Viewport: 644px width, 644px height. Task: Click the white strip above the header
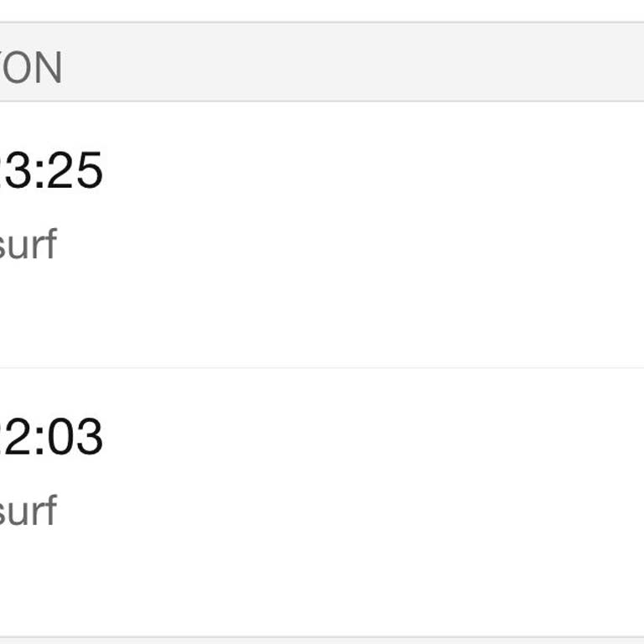coord(322,10)
